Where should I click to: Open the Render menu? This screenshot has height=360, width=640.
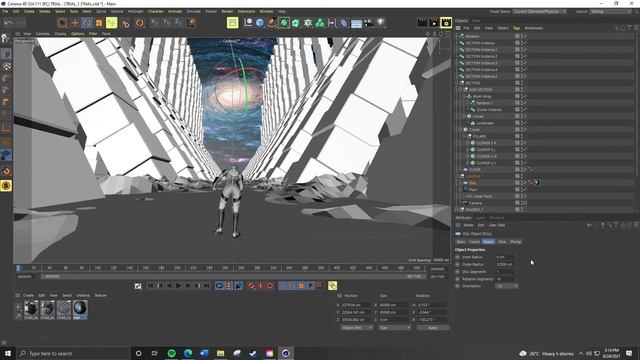pos(227,11)
